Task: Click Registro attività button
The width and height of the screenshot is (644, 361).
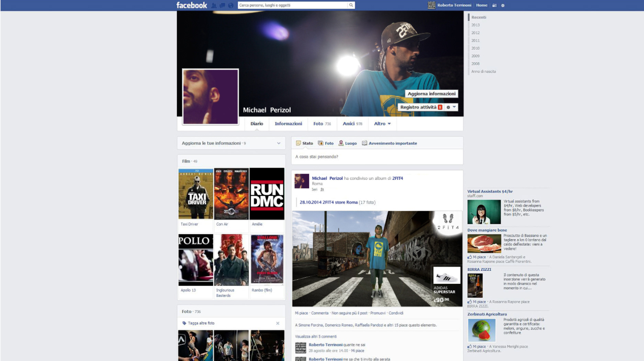Action: (x=421, y=107)
